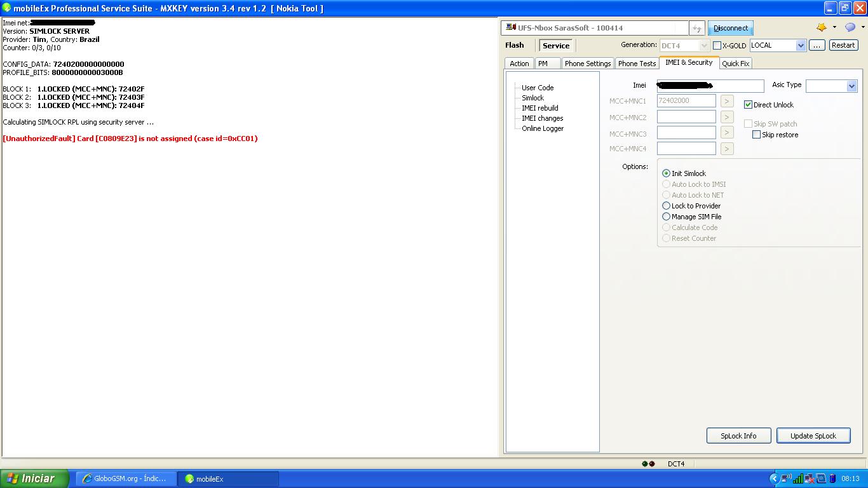Select the IMEI & Security tab
The image size is (868, 488).
[x=689, y=62]
